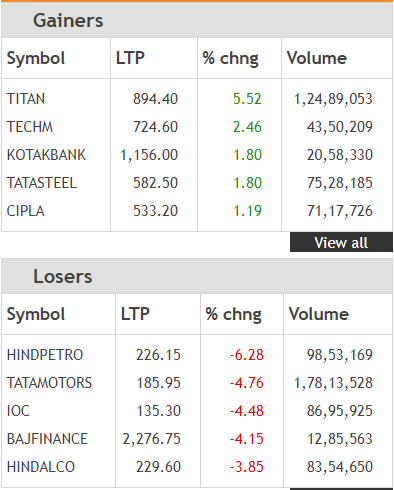Open HINDPETRO in the Losers table

[45, 355]
